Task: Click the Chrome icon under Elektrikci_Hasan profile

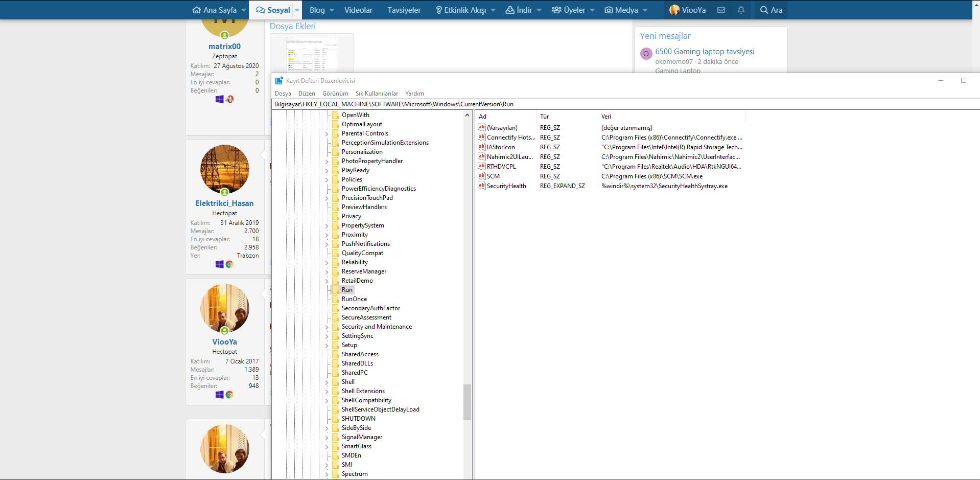Action: click(x=229, y=264)
